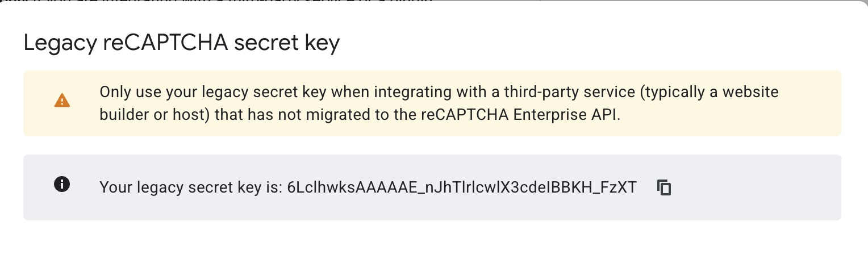Image resolution: width=868 pixels, height=267 pixels.
Task: Click the black info circle icon
Action: pos(61,183)
